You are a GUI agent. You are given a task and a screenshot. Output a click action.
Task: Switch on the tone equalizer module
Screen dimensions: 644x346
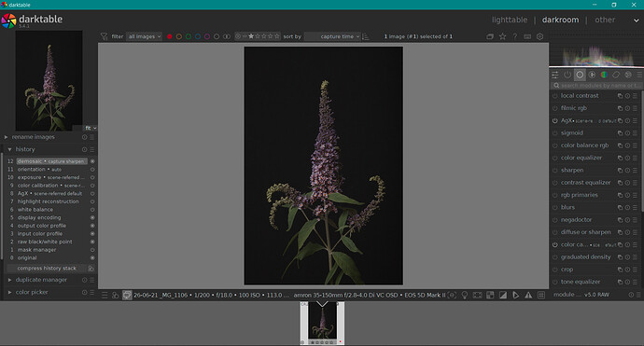point(555,282)
